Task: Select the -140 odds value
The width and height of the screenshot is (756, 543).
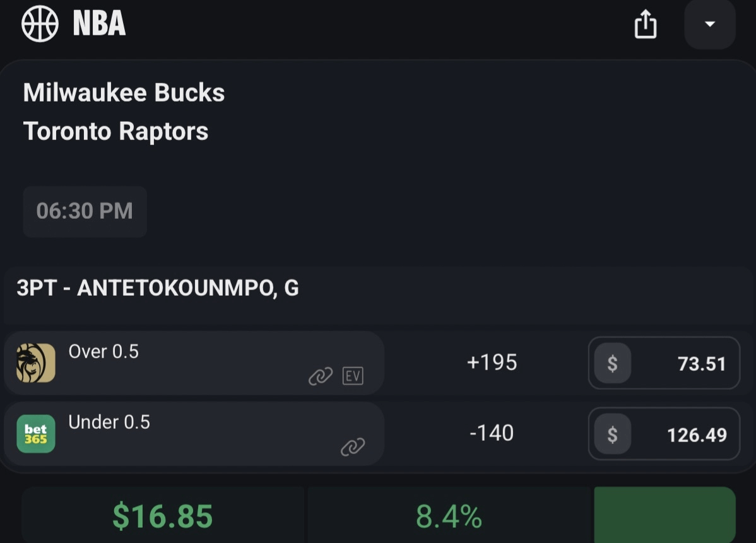Action: 492,433
